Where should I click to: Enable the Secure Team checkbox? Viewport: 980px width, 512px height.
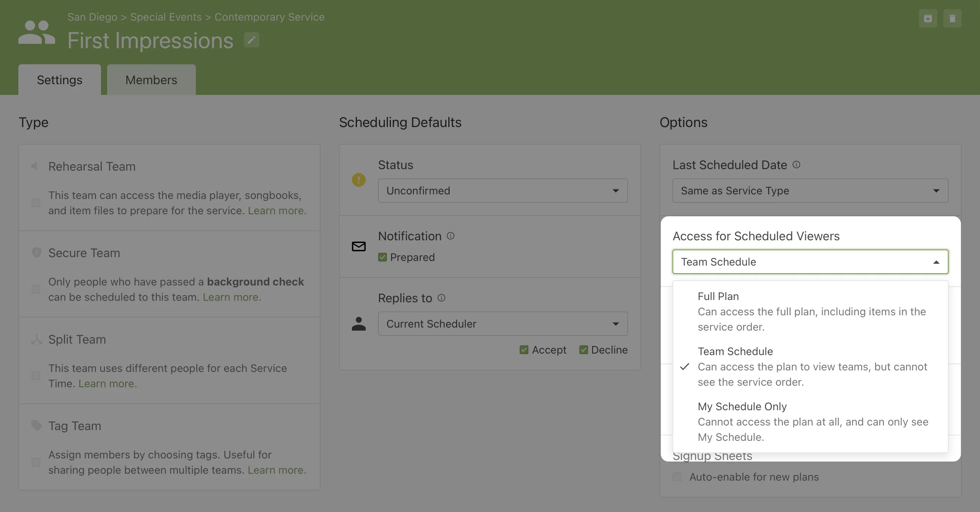(x=36, y=289)
